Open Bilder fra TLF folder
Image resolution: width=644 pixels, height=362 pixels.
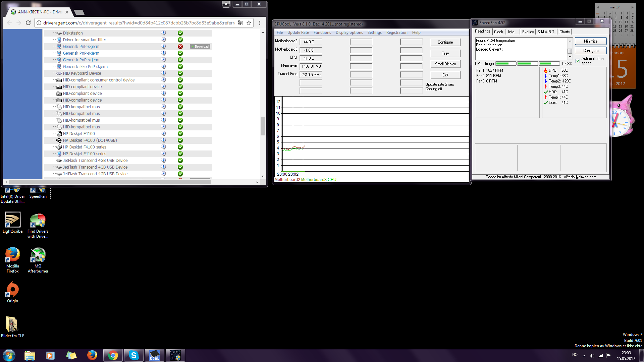tap(12, 327)
